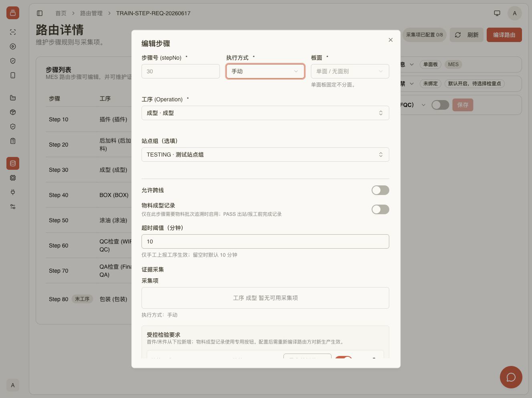The width and height of the screenshot is (532, 398).
Task: Click the MES badge
Action: [x=453, y=64]
